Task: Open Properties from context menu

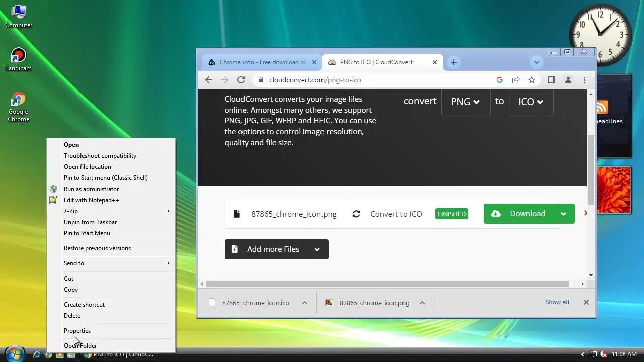Action: [111, 331]
